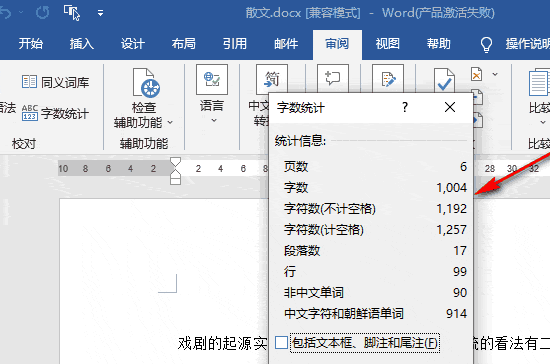The image size is (550, 364).
Task: Click the Track Changes icon
Action: tap(388, 78)
